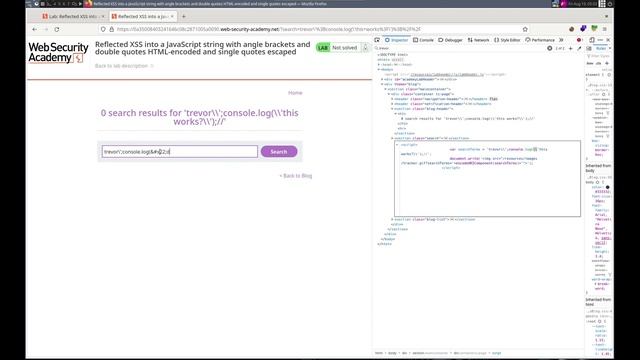The image size is (640, 360).
Task: Open the Debugger tab
Action: tap(450, 40)
